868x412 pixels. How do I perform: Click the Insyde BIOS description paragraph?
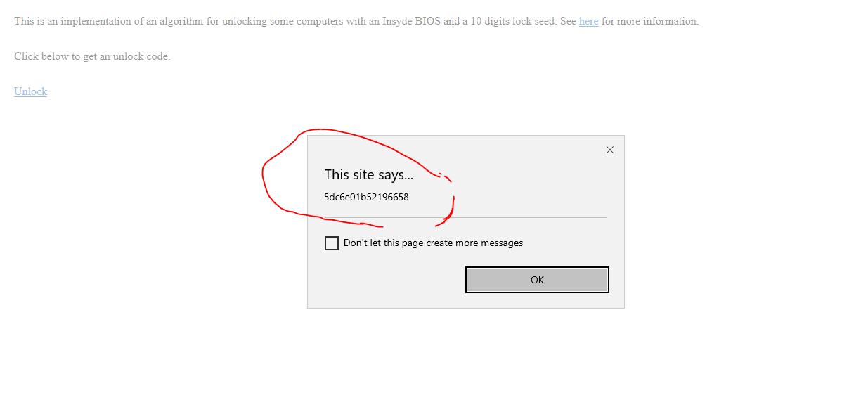pos(281,21)
